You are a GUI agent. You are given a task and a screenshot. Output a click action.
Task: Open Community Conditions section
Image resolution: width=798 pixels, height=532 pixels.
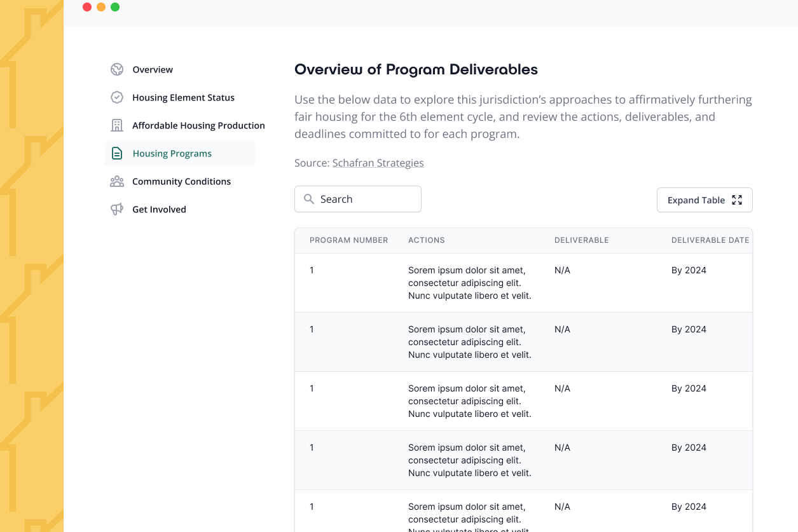(181, 182)
